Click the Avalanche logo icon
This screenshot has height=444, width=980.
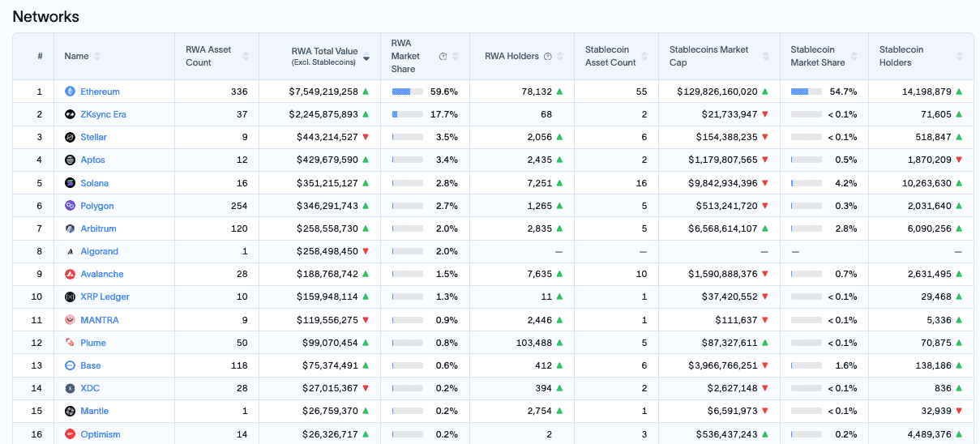[x=70, y=274]
